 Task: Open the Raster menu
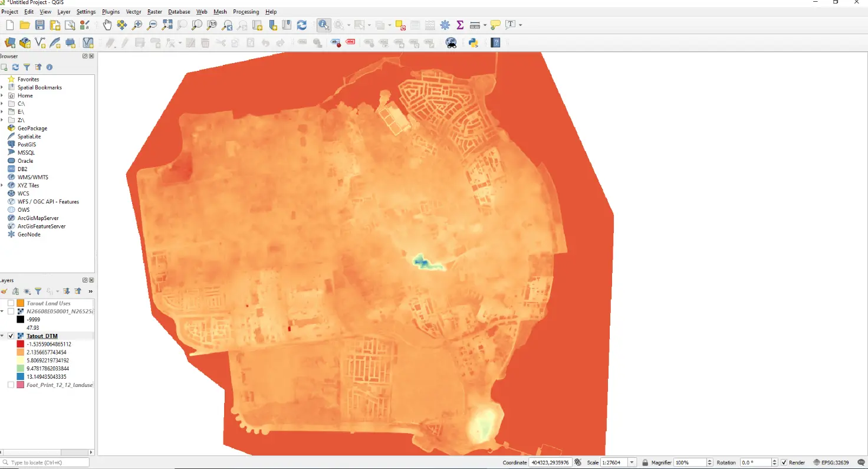pyautogui.click(x=154, y=12)
